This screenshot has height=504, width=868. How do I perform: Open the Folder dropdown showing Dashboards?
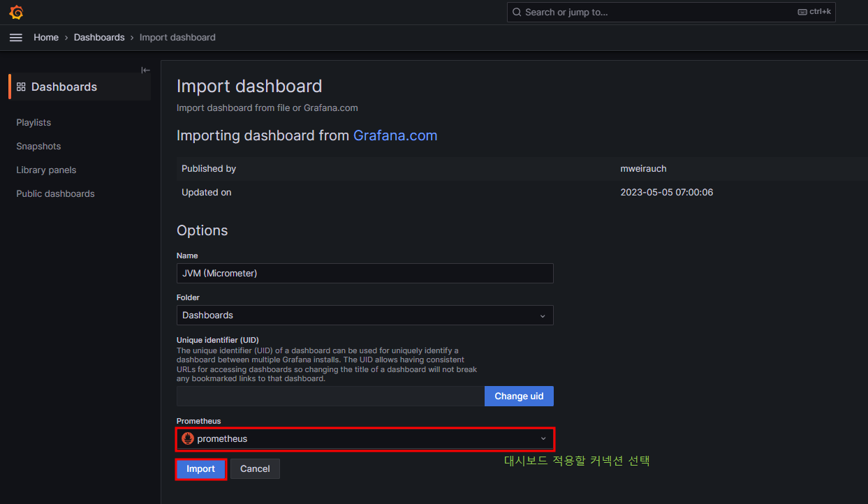point(365,315)
